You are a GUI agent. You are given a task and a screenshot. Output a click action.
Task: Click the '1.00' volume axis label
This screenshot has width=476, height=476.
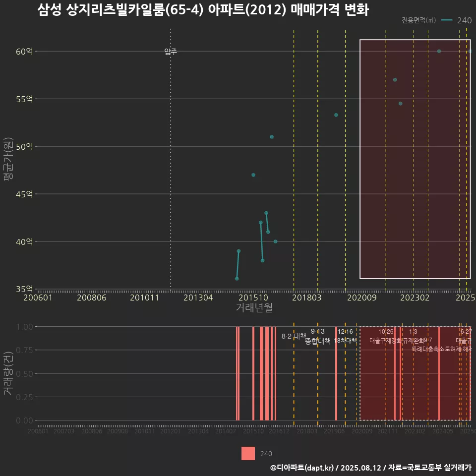pyautogui.click(x=25, y=327)
